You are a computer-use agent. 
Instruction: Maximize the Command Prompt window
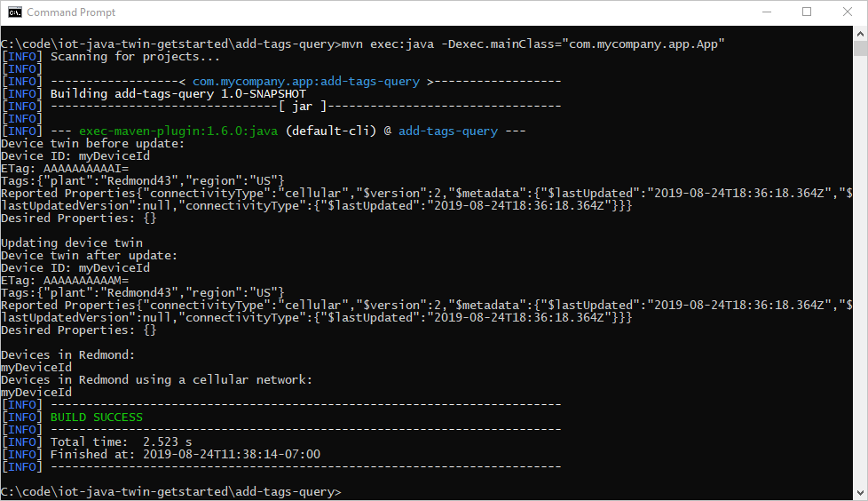coord(807,12)
